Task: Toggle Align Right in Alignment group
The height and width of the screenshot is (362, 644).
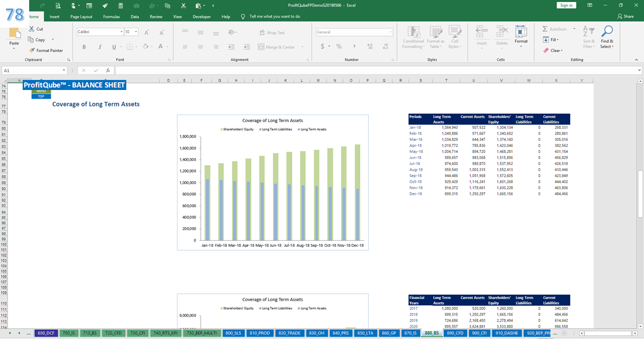Action: [215, 47]
